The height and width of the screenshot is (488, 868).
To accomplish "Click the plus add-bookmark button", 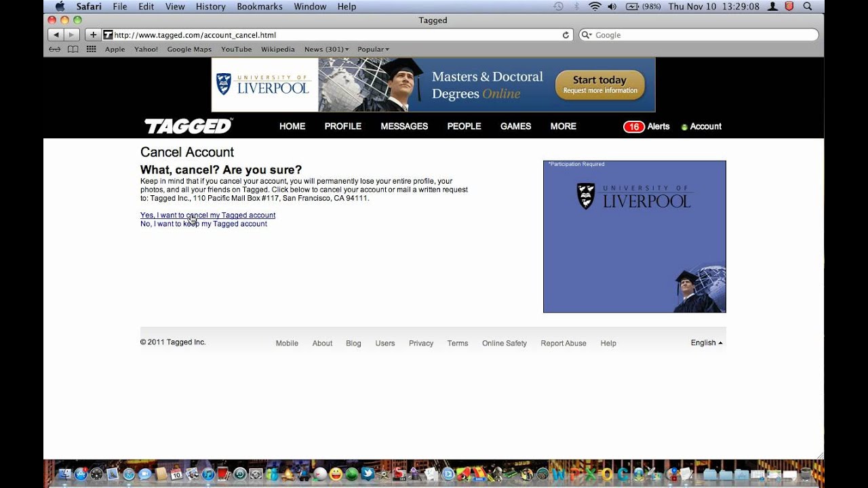I will 93,35.
